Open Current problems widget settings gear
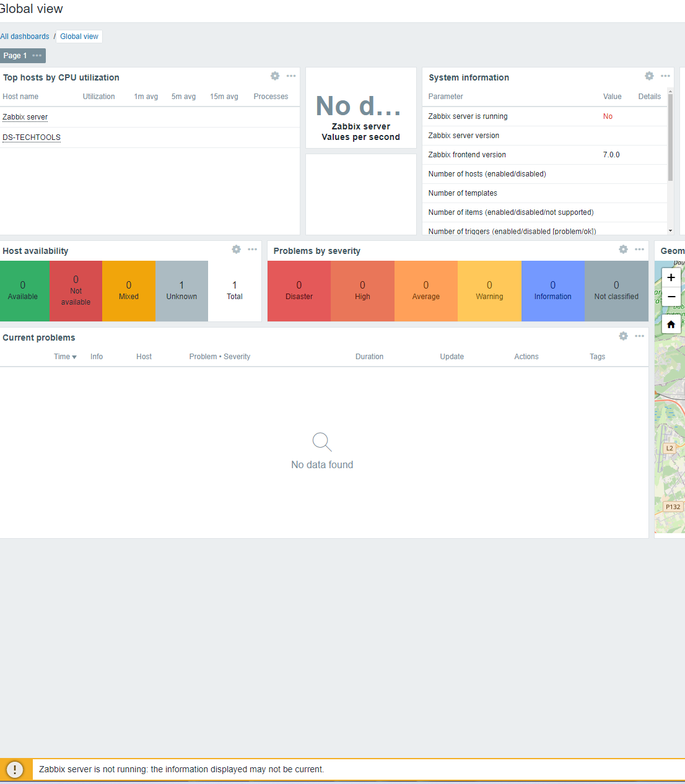The image size is (685, 784). coord(623,336)
